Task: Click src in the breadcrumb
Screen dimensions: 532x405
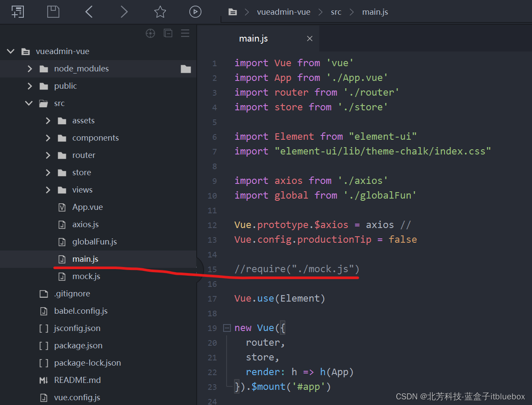Action: [x=336, y=12]
